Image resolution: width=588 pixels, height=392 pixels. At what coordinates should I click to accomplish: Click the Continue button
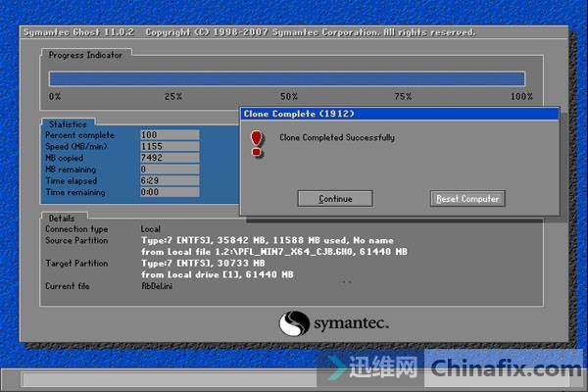point(335,198)
